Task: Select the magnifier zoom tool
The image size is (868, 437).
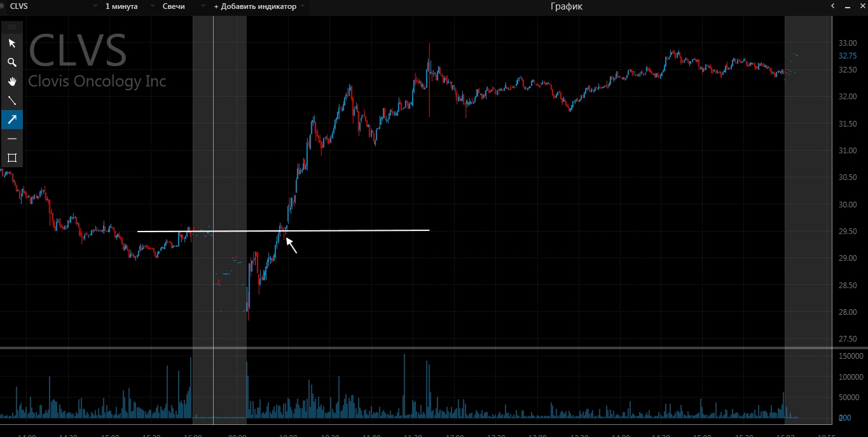Action: coord(11,62)
